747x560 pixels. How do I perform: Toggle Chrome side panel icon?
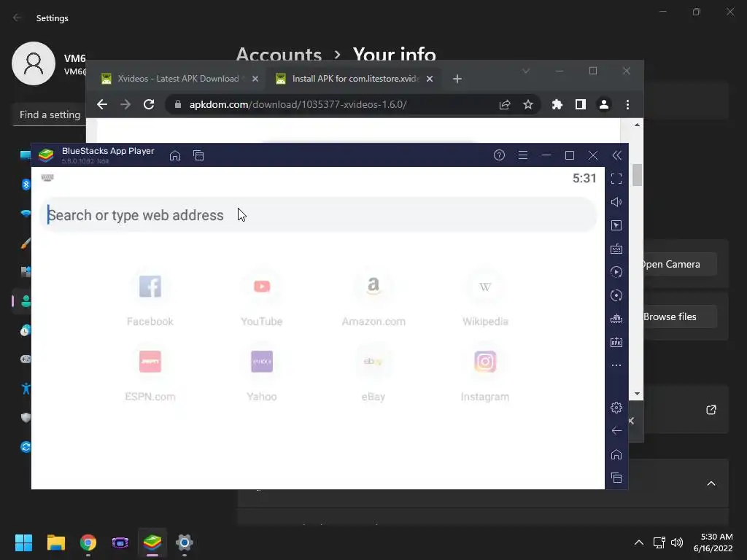[580, 104]
